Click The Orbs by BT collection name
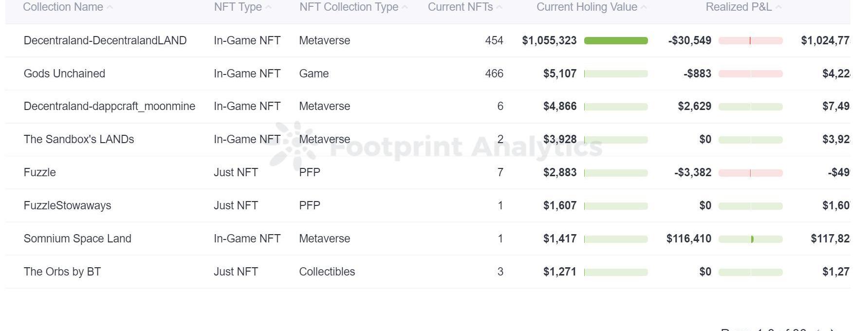The image size is (868, 331). 62,272
